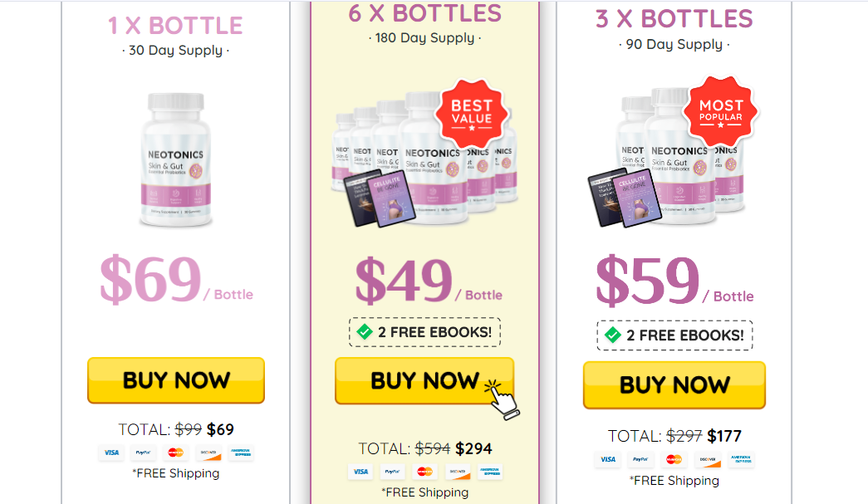
Task: Click the PayPal icon under the 6 bottles offer
Action: (393, 472)
